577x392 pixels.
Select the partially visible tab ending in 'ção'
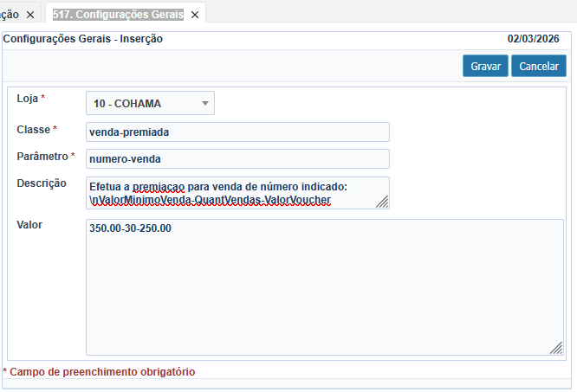click(10, 15)
